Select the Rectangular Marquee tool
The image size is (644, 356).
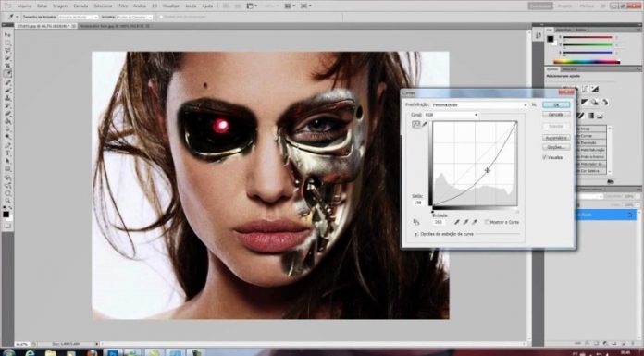tap(7, 43)
